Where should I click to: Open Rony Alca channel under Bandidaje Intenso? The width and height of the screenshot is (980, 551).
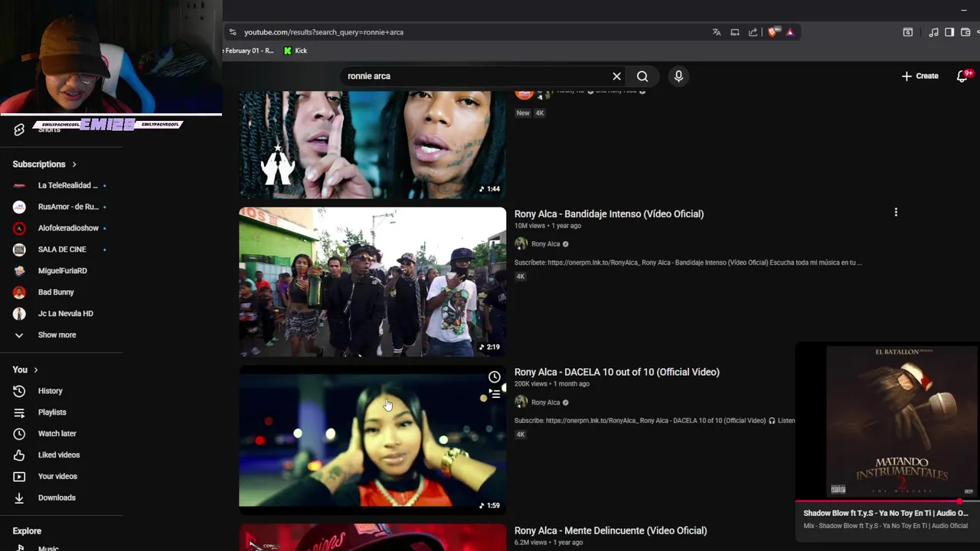tap(545, 244)
